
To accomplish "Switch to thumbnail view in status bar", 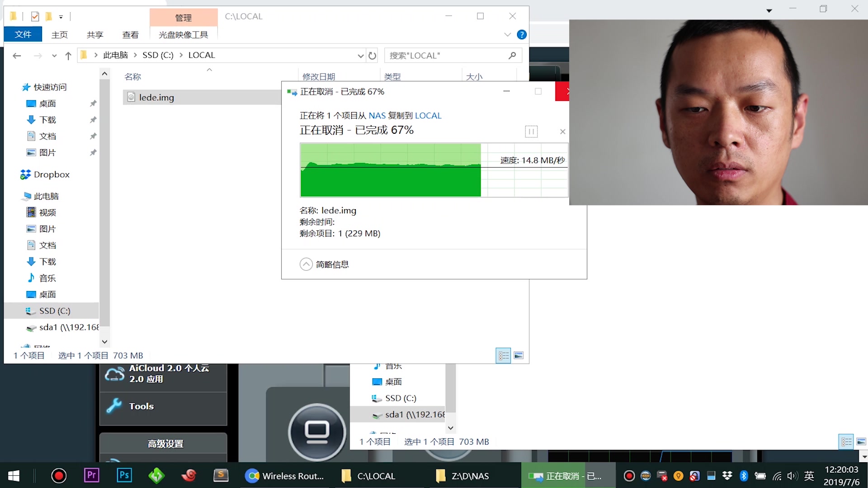I will 518,355.
